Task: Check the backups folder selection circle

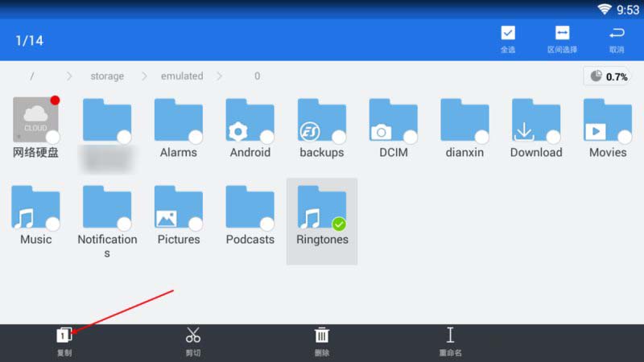Action: tap(339, 137)
